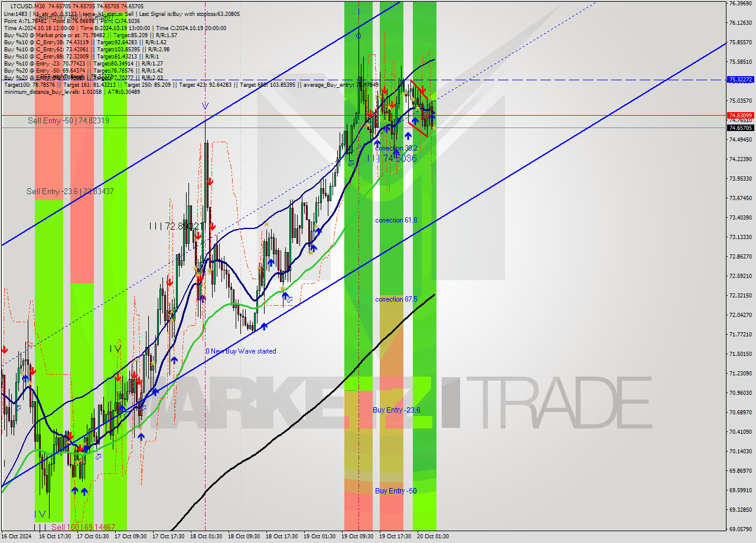
Task: Click the 'Buy %10 @ C_Entry88: 72.32009' line
Action: coord(81,56)
